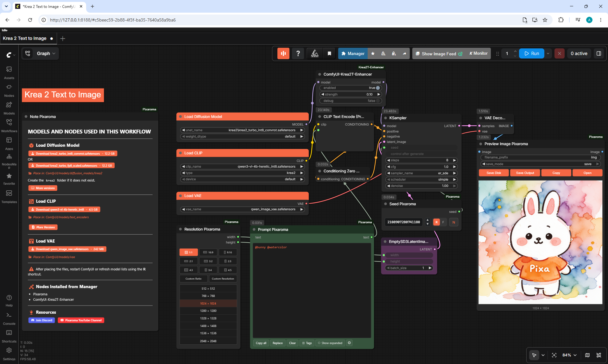
Task: Click the bookmark toolbar icon
Action: point(329,53)
